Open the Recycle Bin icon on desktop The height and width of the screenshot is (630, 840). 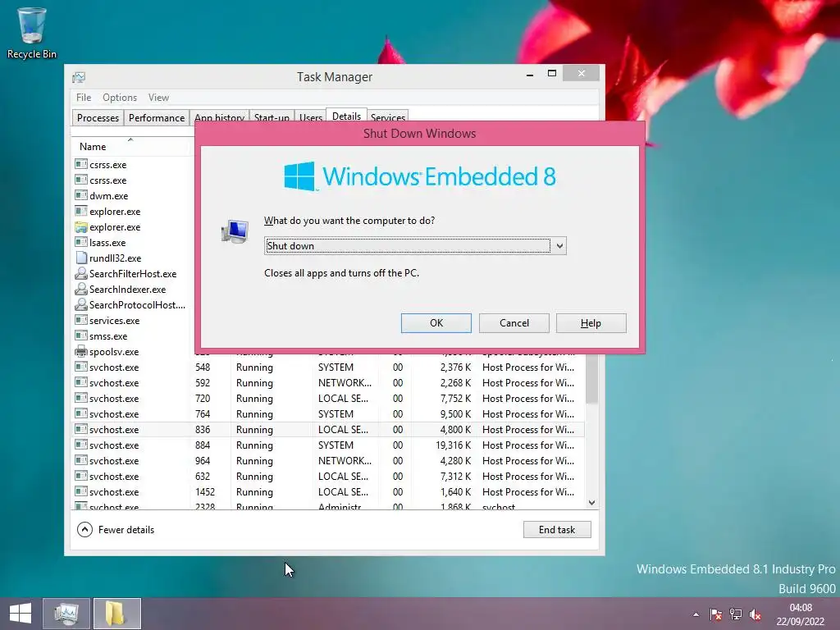32,33
